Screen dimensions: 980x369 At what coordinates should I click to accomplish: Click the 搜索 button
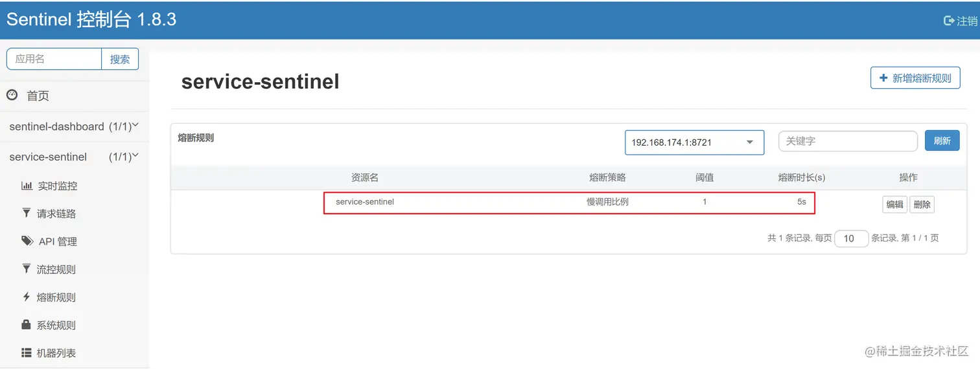pyautogui.click(x=120, y=59)
